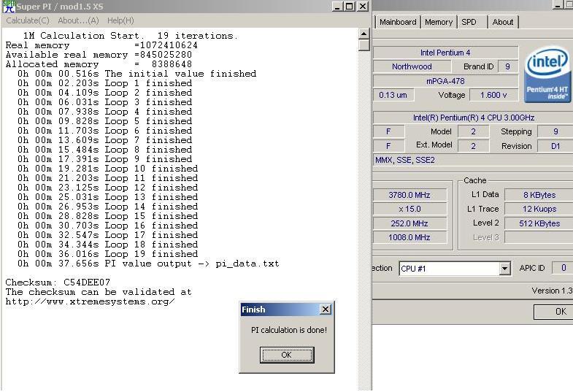
Task: Click the Northwood code name field
Action: pos(412,66)
